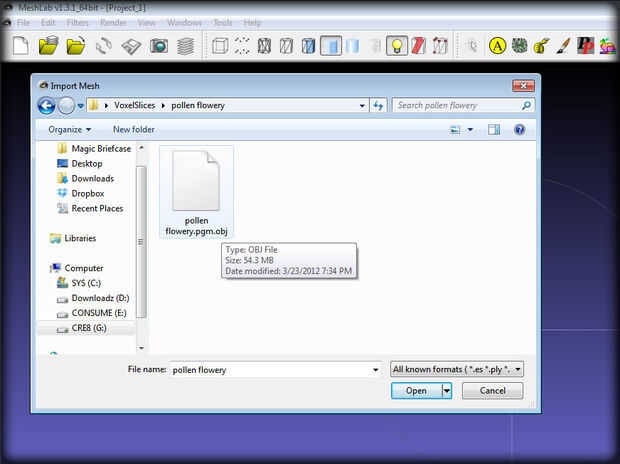The height and width of the screenshot is (464, 620).
Task: Open the Edit menu in MeshLab
Action: [48, 23]
